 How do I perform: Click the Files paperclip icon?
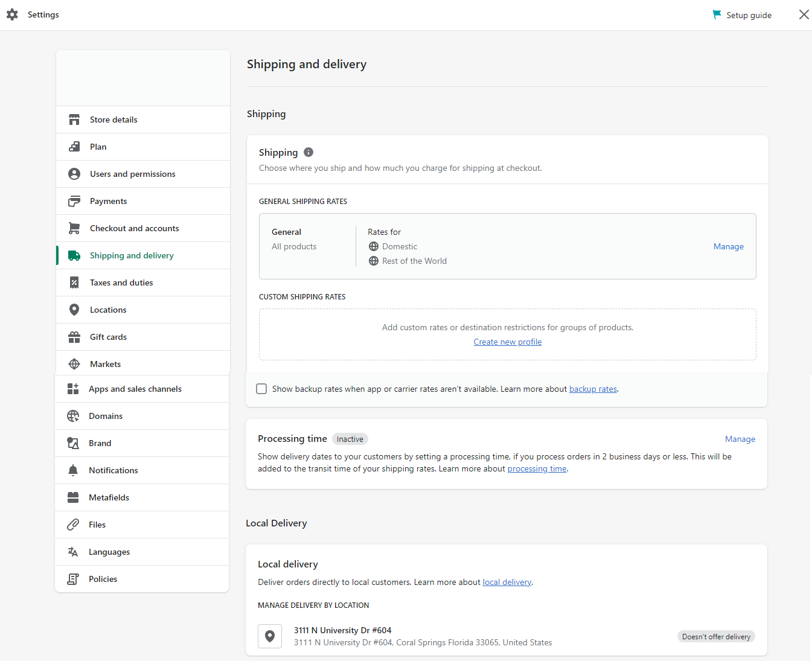coord(73,525)
